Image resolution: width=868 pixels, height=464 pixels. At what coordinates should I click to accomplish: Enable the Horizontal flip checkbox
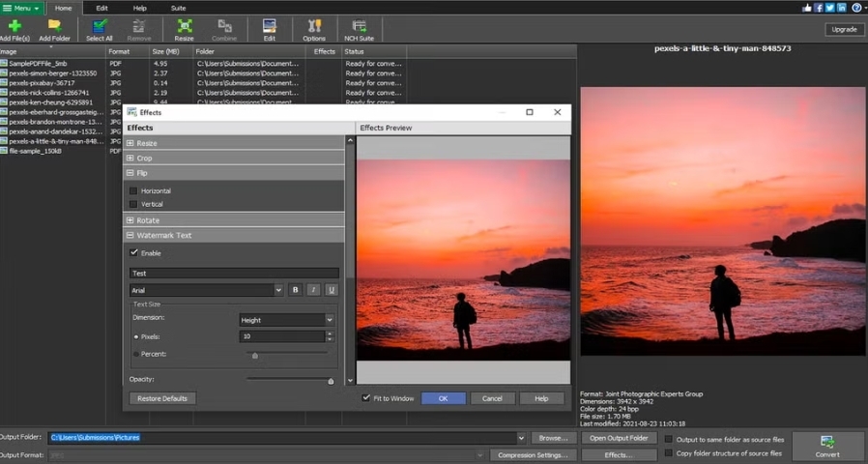(132, 190)
